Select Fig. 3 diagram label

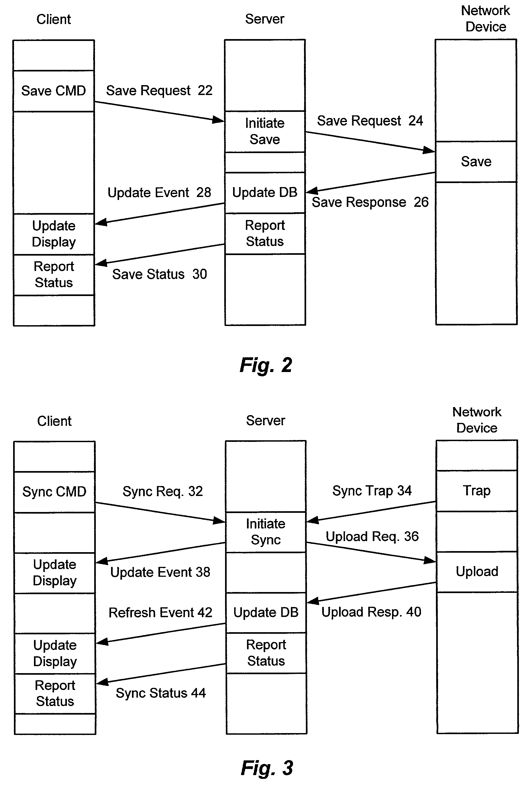pyautogui.click(x=267, y=763)
